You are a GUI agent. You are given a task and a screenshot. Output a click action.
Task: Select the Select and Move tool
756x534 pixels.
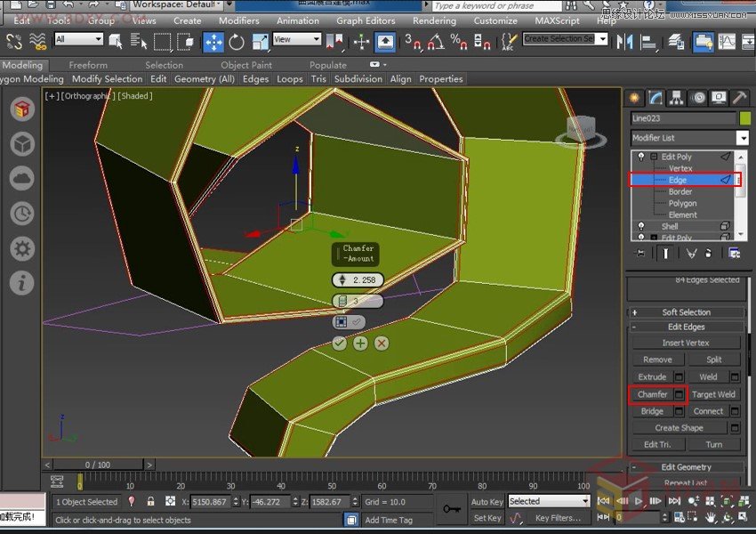213,42
